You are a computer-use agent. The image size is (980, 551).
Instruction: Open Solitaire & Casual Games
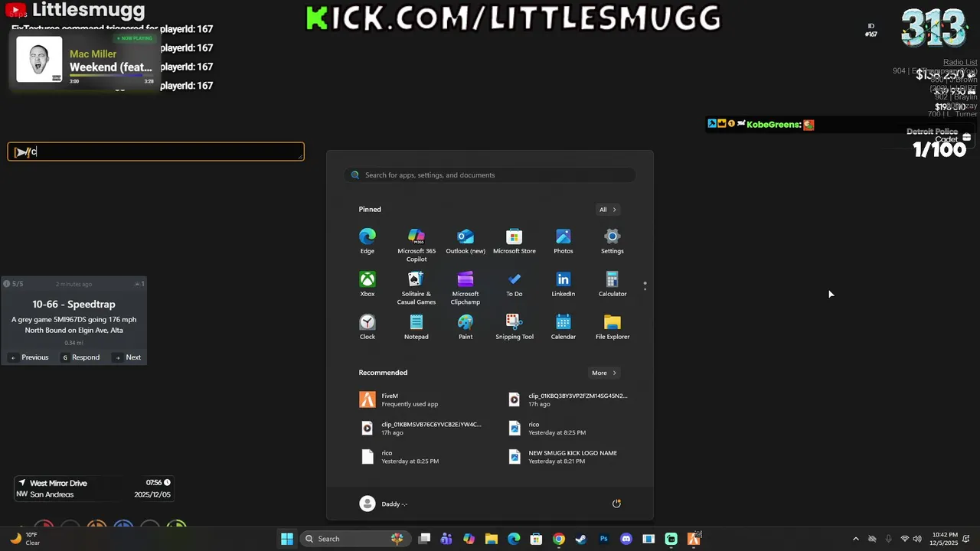click(x=416, y=288)
